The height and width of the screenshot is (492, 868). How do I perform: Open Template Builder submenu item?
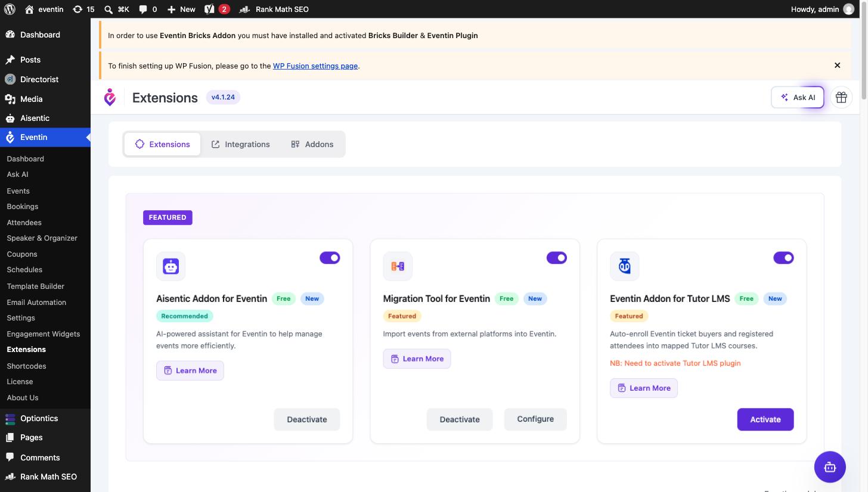point(35,286)
